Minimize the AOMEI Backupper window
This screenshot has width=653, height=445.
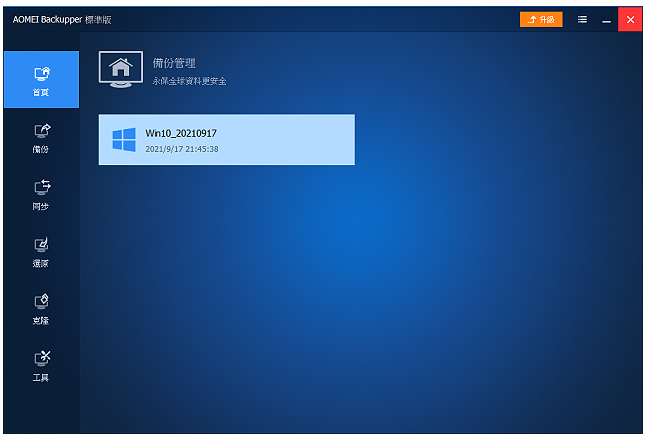pos(606,20)
